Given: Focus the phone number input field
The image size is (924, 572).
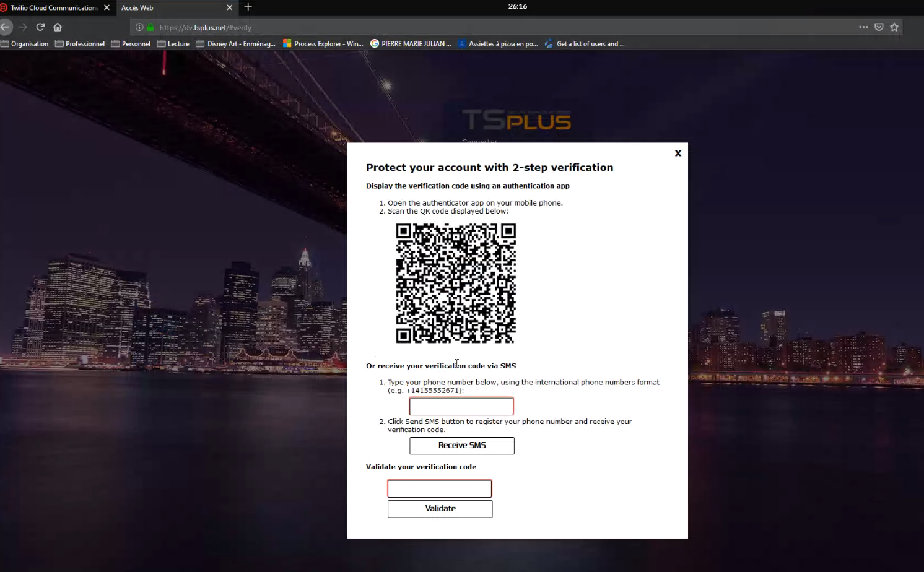Looking at the screenshot, I should pyautogui.click(x=461, y=407).
